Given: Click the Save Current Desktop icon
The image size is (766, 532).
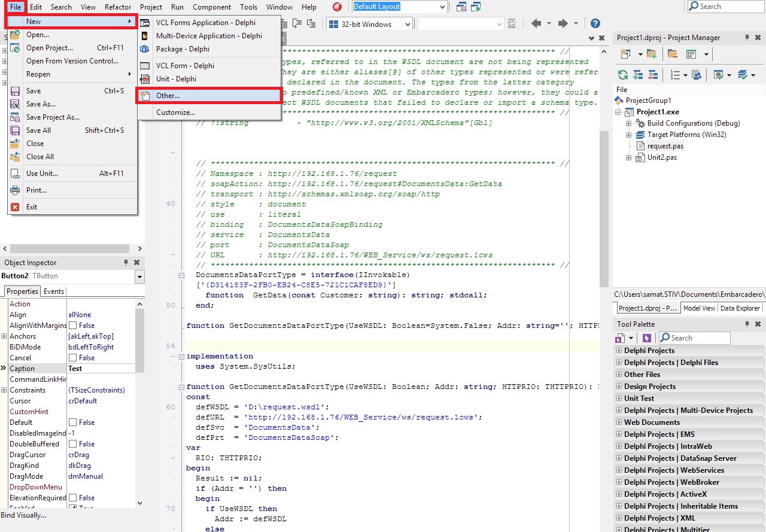Looking at the screenshot, I should [x=461, y=7].
